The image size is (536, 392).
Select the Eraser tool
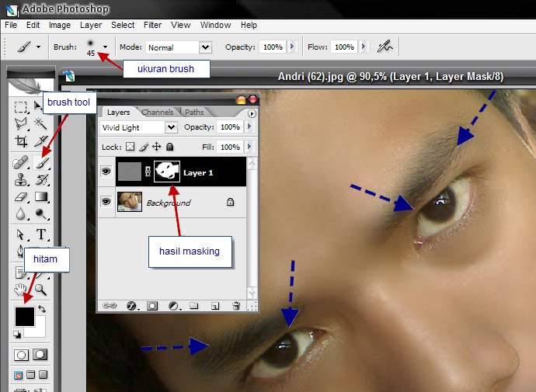20,197
